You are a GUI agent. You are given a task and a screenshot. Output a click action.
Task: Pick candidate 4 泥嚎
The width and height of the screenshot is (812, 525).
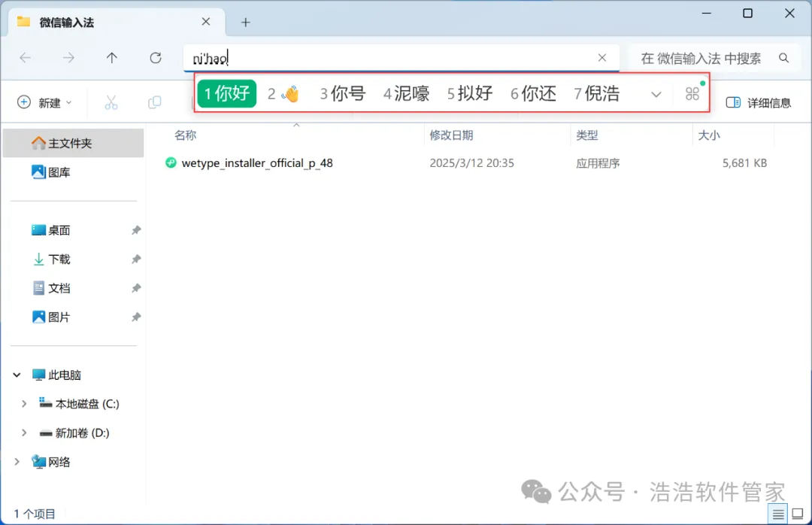click(406, 94)
